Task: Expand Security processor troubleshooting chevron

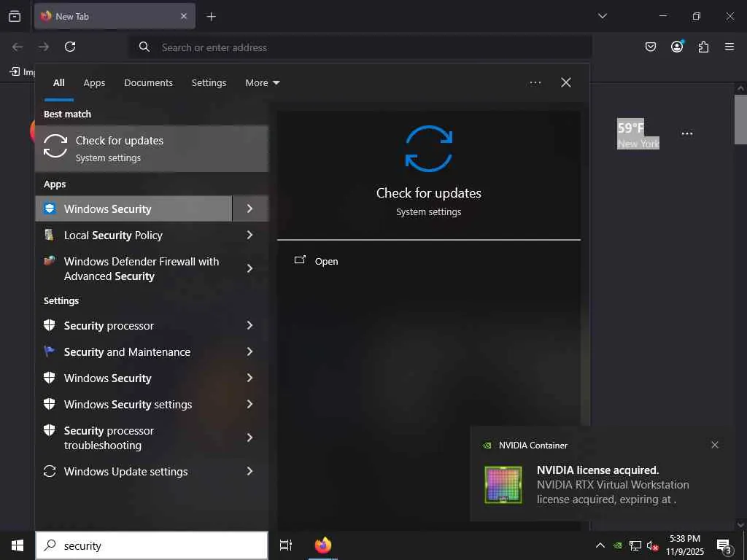Action: click(x=251, y=437)
